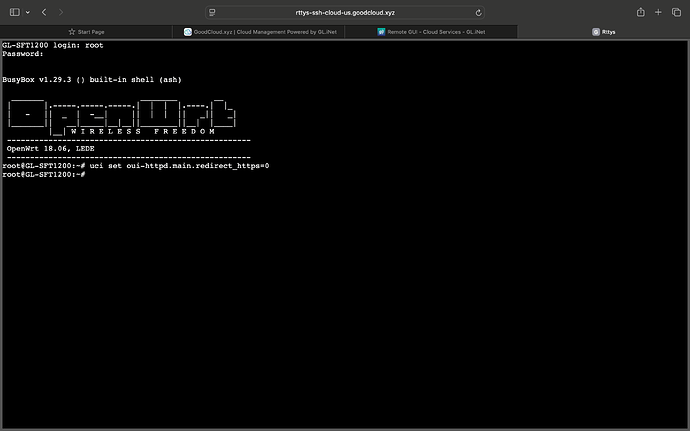Click the GoodCloud tab favicon

[188, 32]
